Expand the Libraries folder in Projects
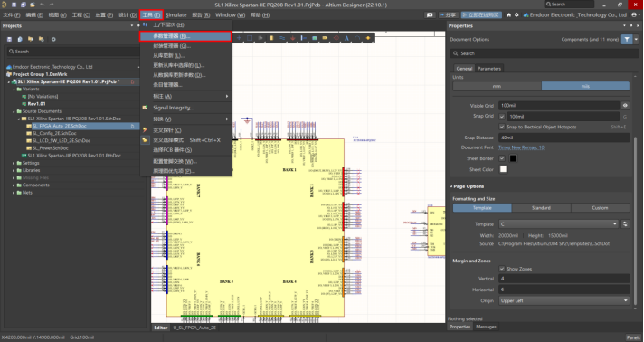The width and height of the screenshot is (644, 342). (x=14, y=170)
